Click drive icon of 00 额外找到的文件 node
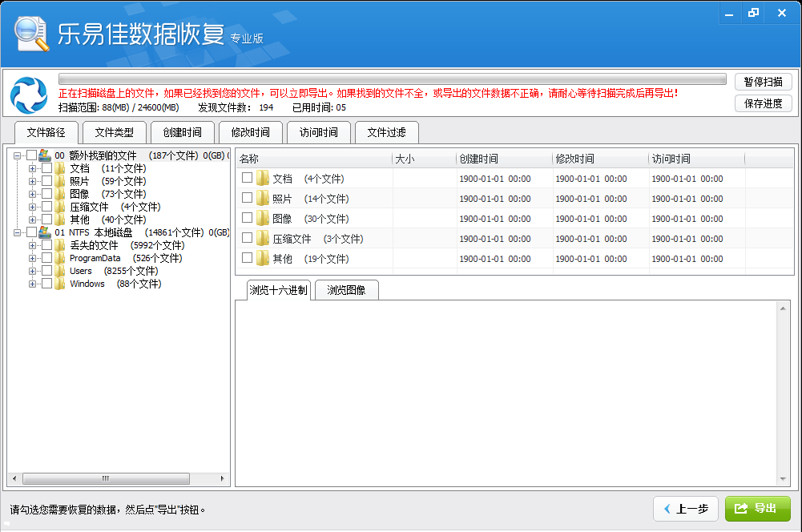The image size is (802, 532). click(45, 155)
